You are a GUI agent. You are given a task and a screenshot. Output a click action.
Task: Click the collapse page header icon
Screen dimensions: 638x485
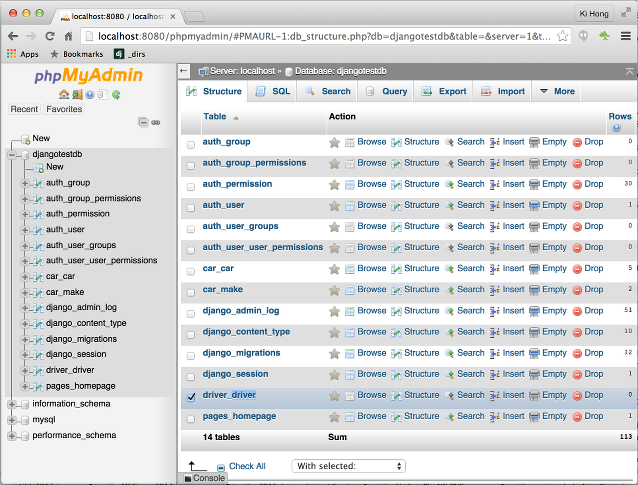(629, 72)
